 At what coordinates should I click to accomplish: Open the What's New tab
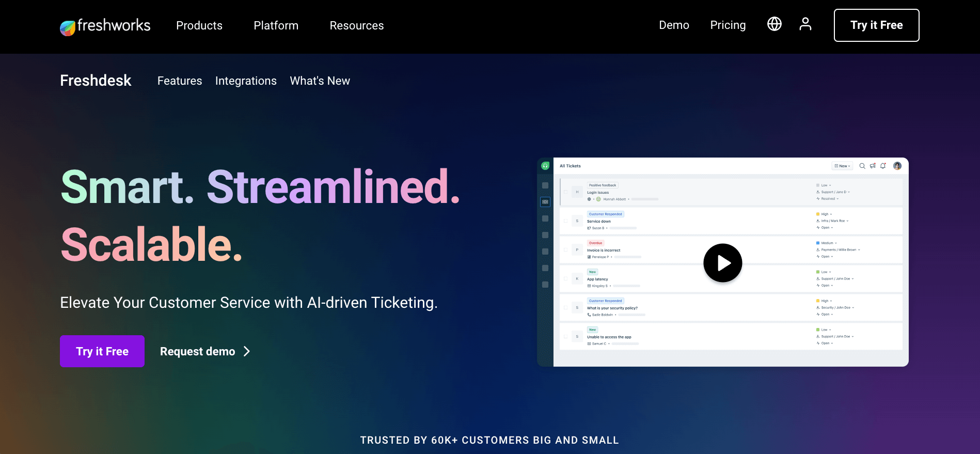[320, 81]
